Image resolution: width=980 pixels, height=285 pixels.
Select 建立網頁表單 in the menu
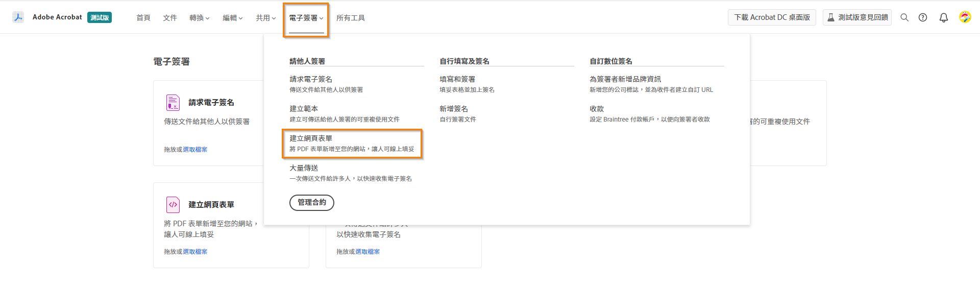click(311, 138)
